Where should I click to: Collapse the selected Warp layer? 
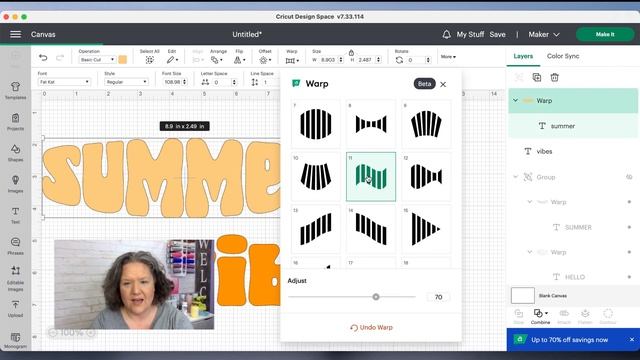click(x=516, y=100)
